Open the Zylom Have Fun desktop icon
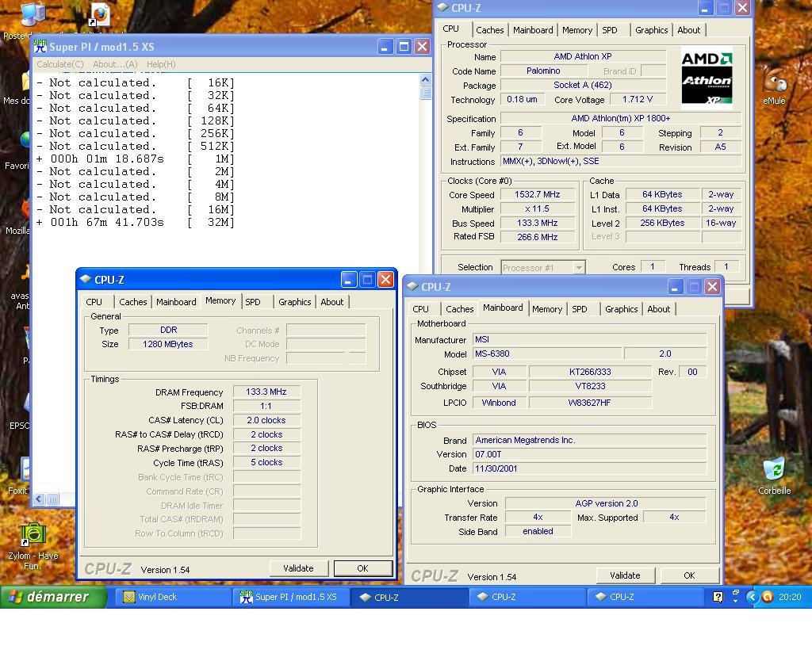The image size is (812, 665). [33, 546]
